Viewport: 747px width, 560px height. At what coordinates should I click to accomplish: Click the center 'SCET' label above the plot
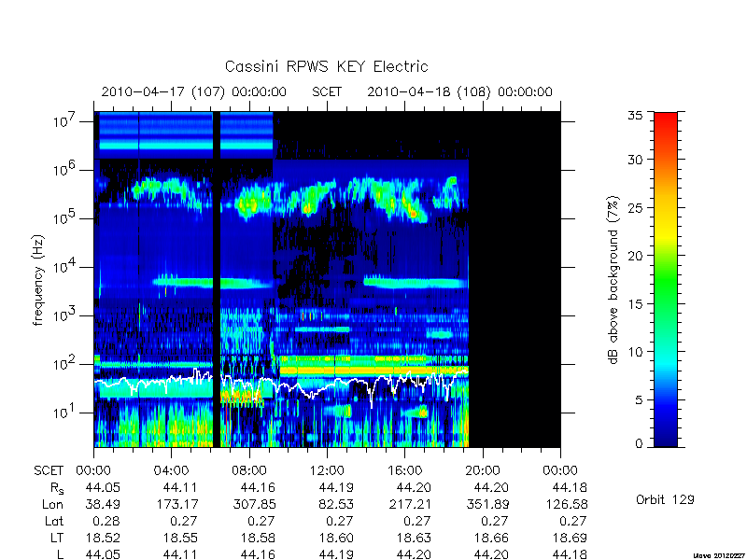pos(327,91)
